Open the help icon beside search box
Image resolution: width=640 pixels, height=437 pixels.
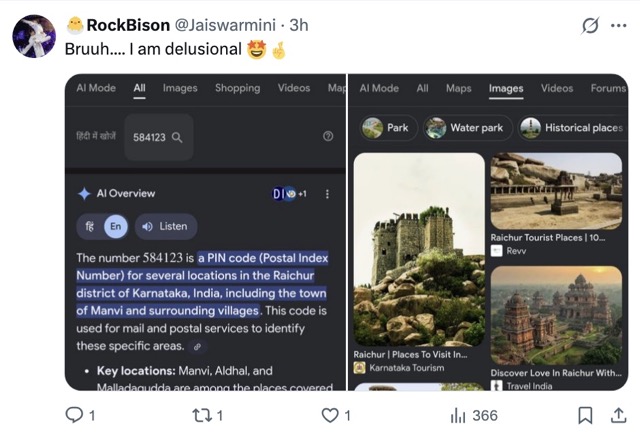pos(327,137)
